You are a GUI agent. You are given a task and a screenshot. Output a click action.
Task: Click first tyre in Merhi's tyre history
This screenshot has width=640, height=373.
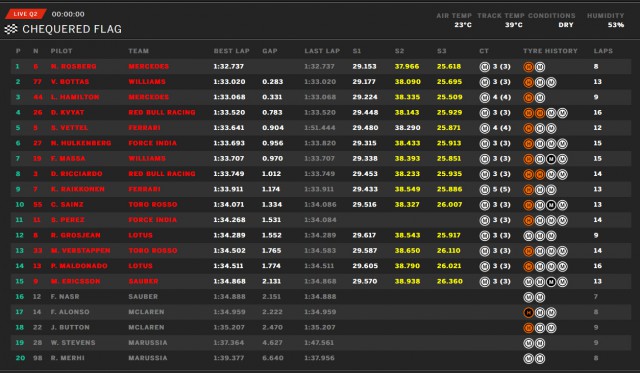click(529, 358)
